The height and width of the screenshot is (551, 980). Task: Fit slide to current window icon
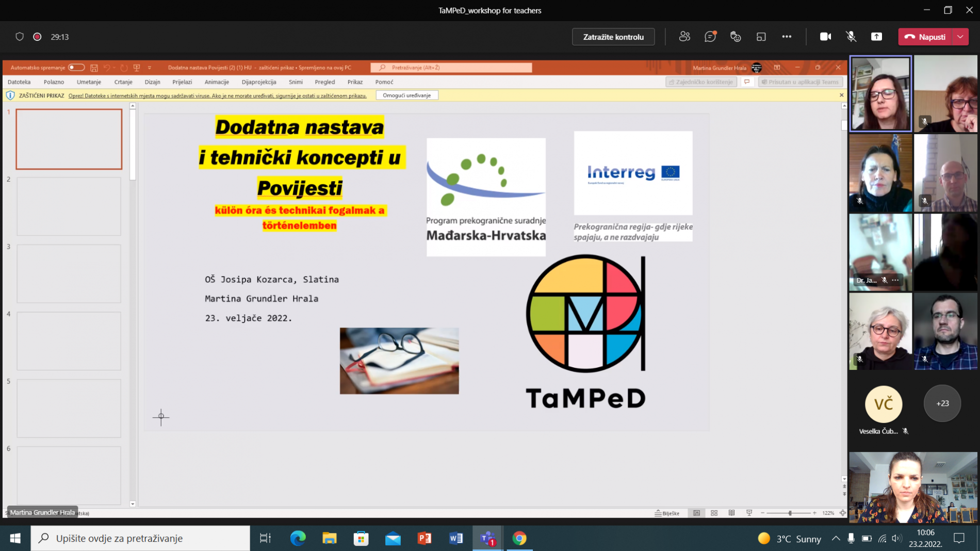[x=843, y=513]
